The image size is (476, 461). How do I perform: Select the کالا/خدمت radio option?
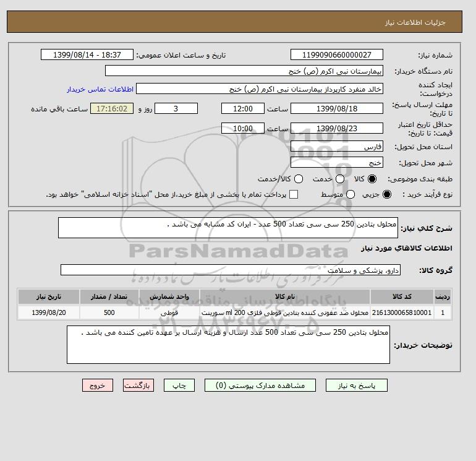click(x=299, y=179)
